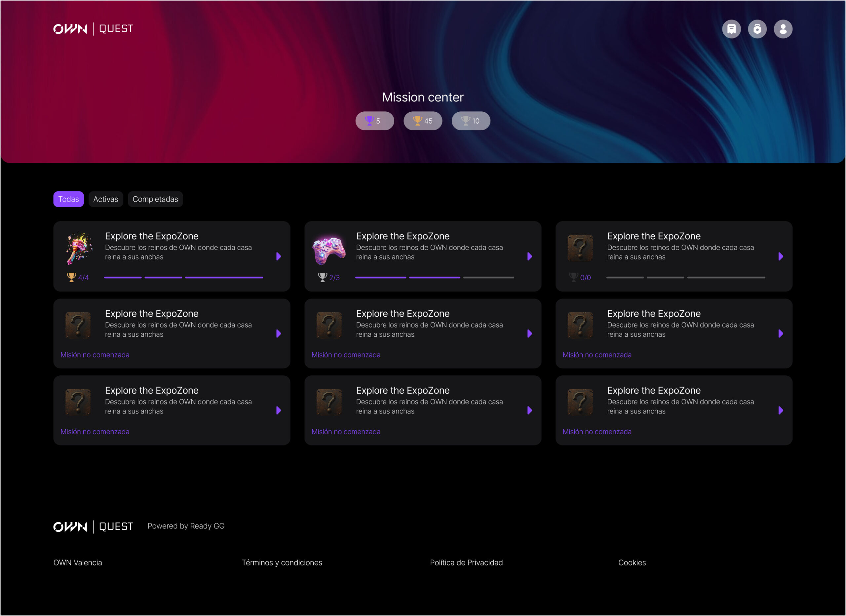Open the Política de Privacidad link
This screenshot has width=846, height=616.
click(466, 563)
